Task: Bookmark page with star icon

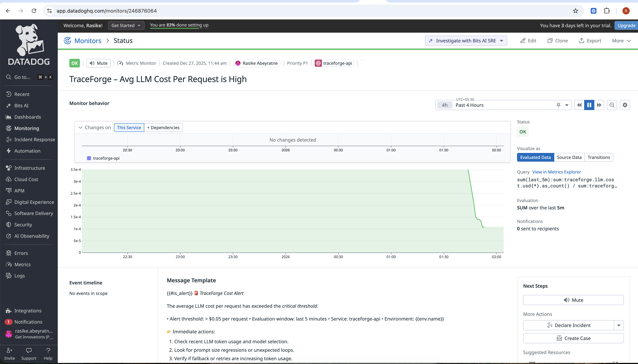Action: 576,11
